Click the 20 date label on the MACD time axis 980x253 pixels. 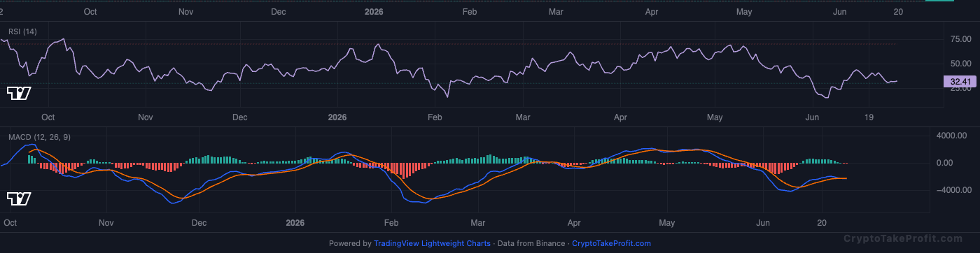[x=822, y=223]
